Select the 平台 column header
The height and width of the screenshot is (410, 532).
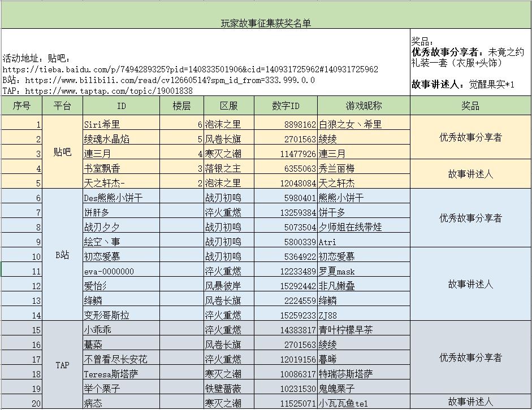point(62,106)
